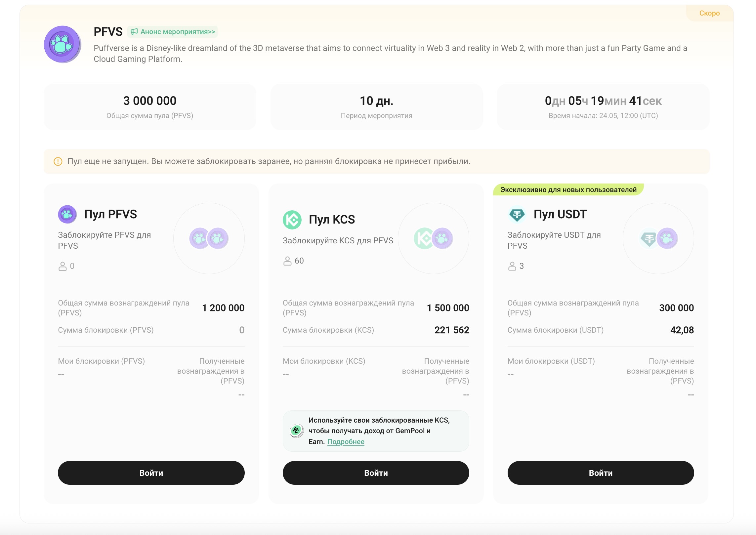Click the GemPool coin icon in KCS tip box
This screenshot has width=756, height=535.
(297, 431)
